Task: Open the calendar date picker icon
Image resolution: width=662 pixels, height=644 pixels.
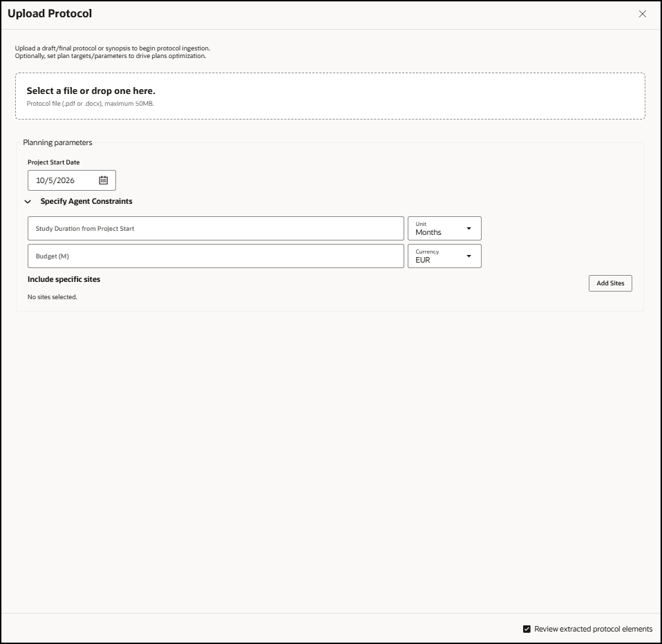Action: click(104, 180)
